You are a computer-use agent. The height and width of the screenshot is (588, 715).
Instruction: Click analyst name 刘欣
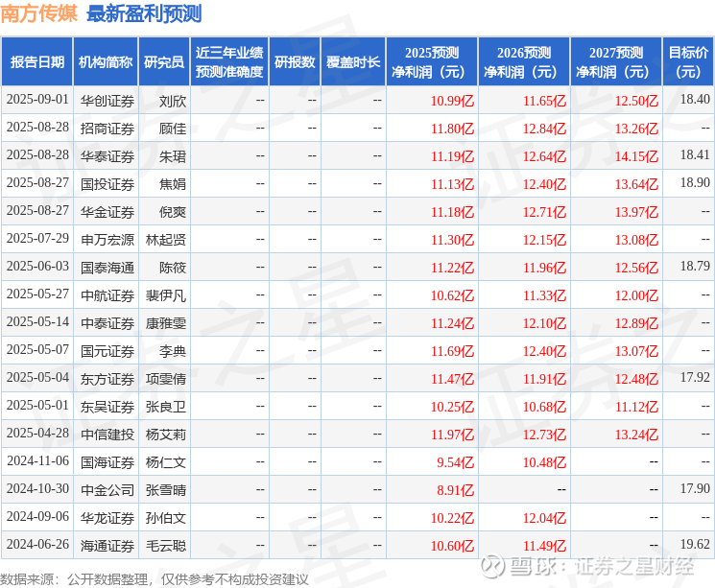[x=173, y=101]
